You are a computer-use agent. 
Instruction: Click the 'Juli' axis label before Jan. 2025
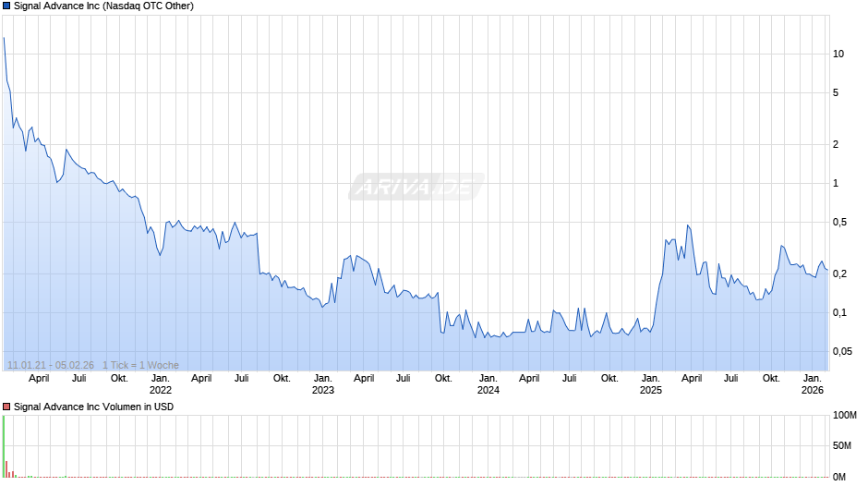click(569, 378)
